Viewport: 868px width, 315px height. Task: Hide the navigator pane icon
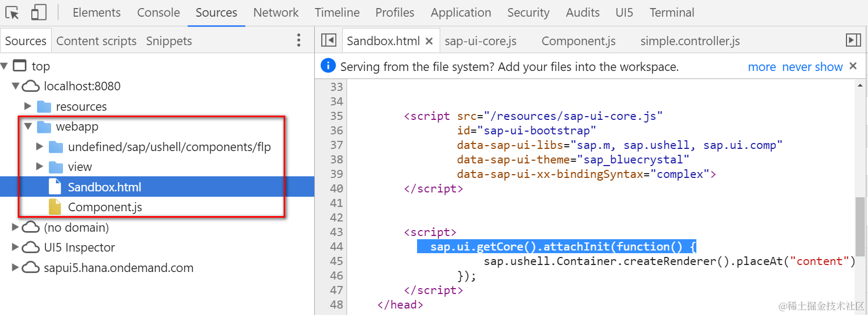(328, 40)
